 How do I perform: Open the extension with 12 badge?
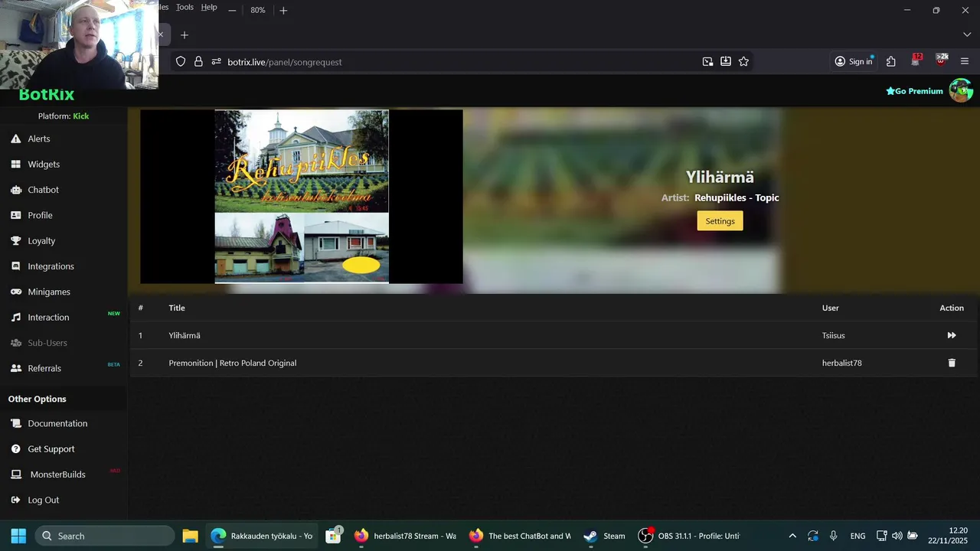(916, 60)
